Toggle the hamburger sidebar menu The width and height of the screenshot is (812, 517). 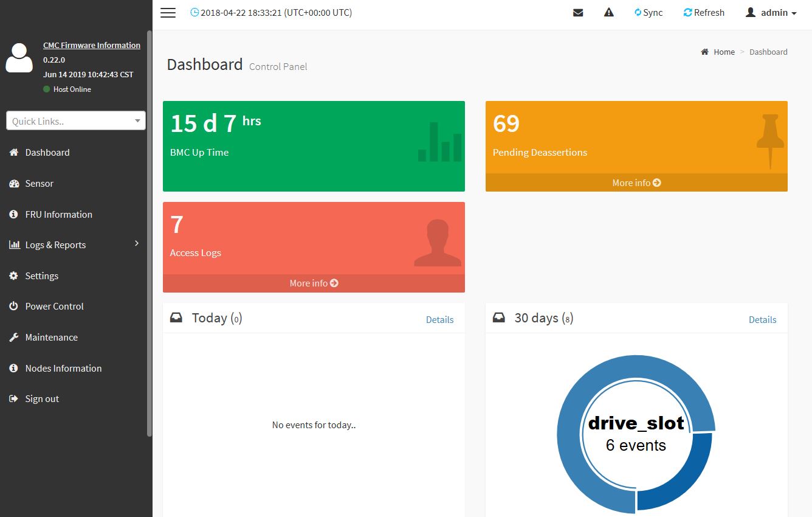(x=168, y=13)
